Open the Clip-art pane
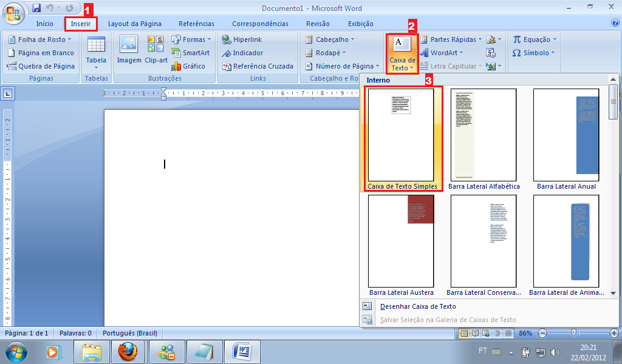 tap(156, 50)
